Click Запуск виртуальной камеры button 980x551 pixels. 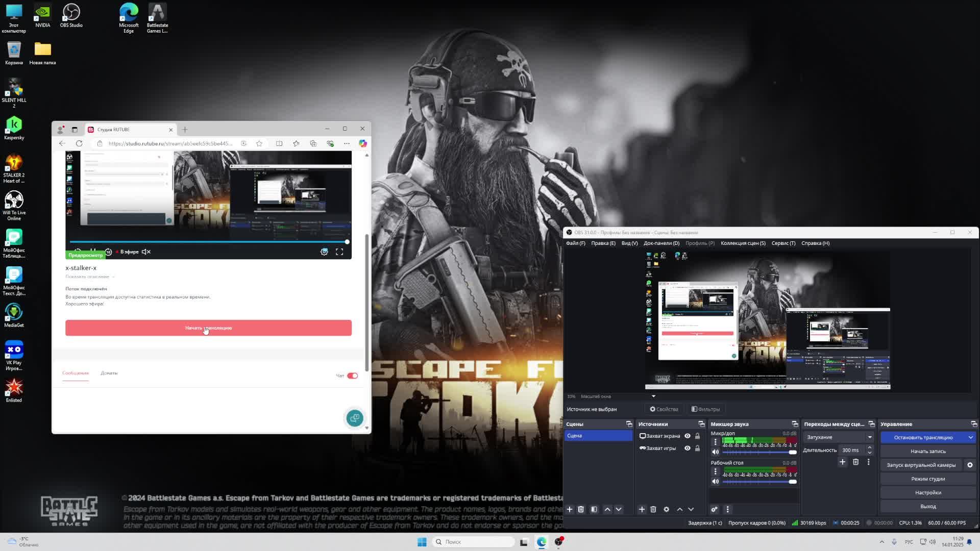tap(921, 465)
